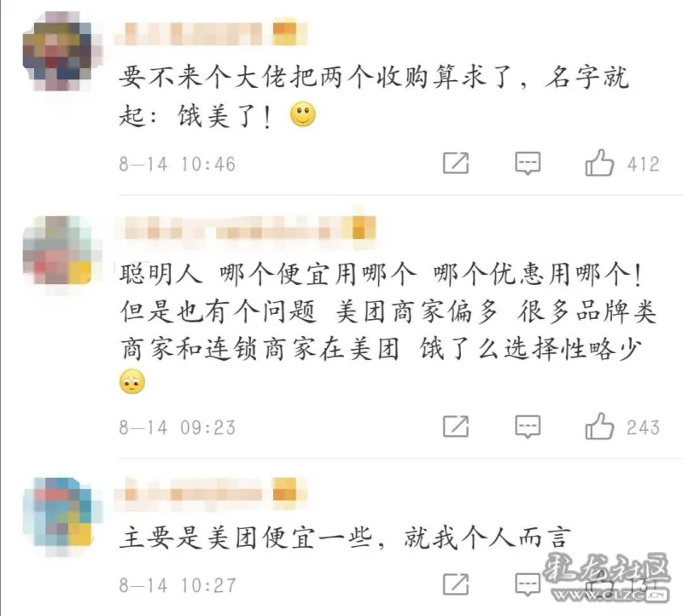Open the comment text ending with 饿美了
The width and height of the screenshot is (683, 616).
(x=374, y=96)
